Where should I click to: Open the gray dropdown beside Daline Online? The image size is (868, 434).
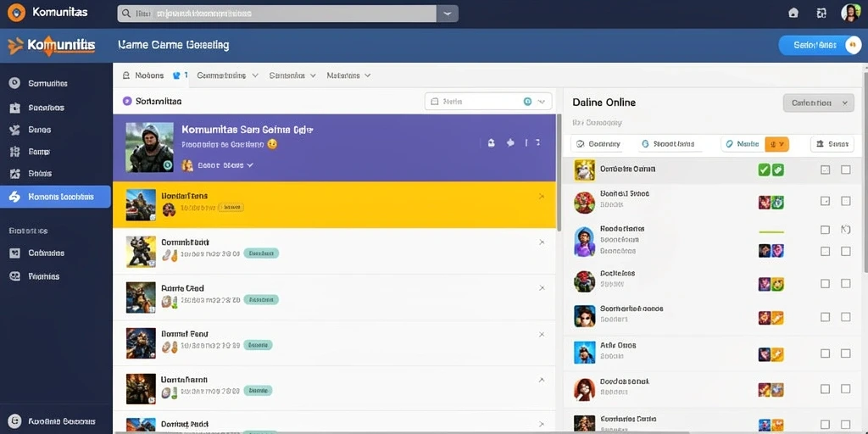point(818,103)
